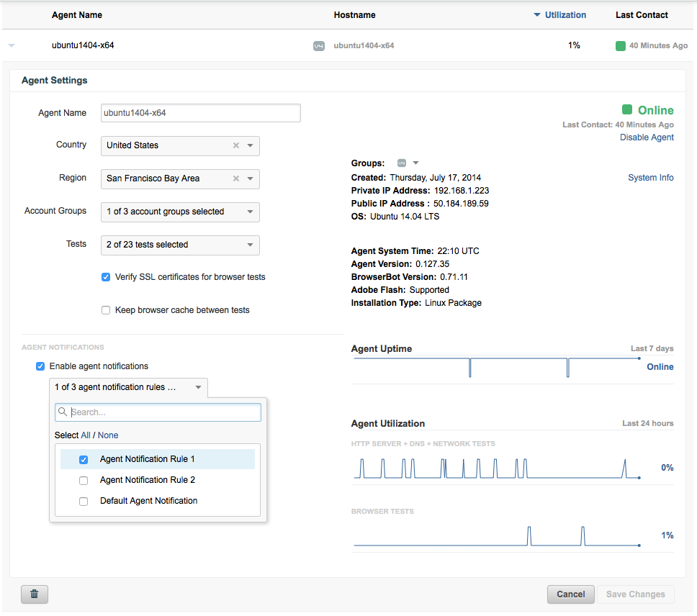Click the Installation Type Linux Package text
This screenshot has height=616, width=697.
click(x=416, y=303)
